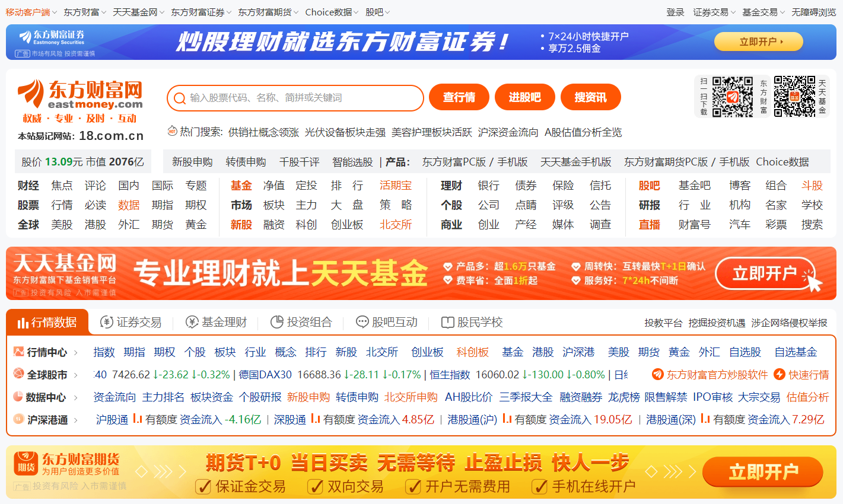Click the 沪股通 bar chart icon
This screenshot has height=504, width=843.
click(x=137, y=419)
